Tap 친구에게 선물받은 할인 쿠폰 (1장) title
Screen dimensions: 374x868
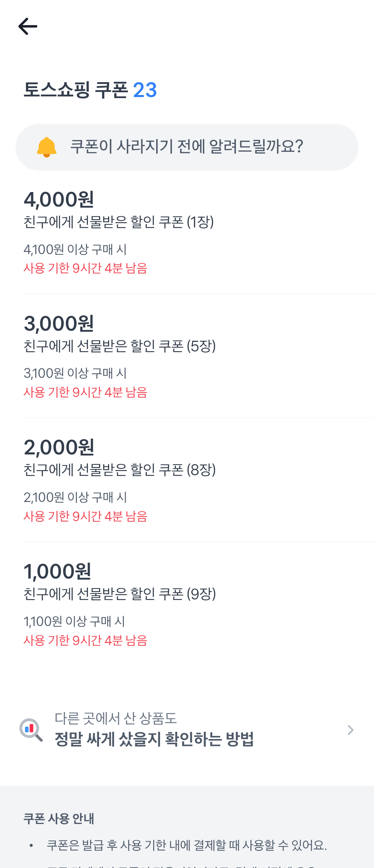click(x=118, y=222)
